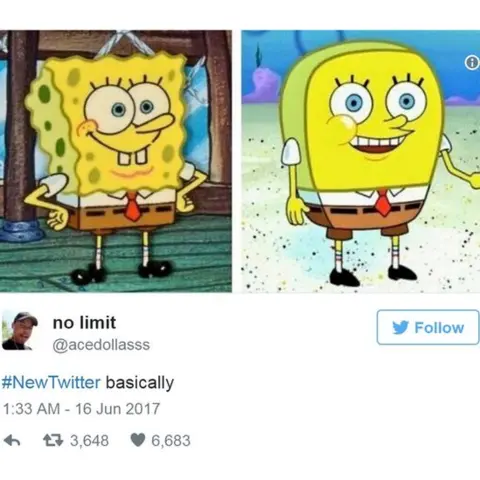Open the 1:33 AM 16 Jun 2017 timestamp
The width and height of the screenshot is (480, 480).
coord(81,409)
